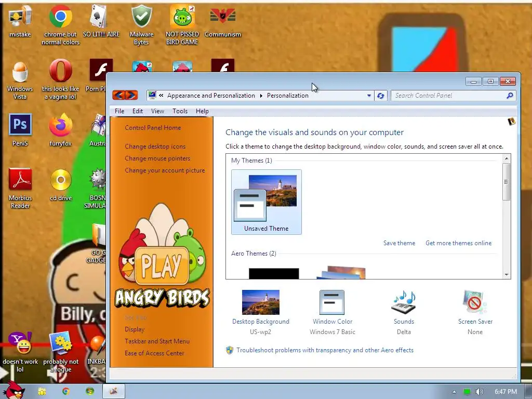
Task: Click the themes list scroll-up arrow
Action: coord(506,158)
